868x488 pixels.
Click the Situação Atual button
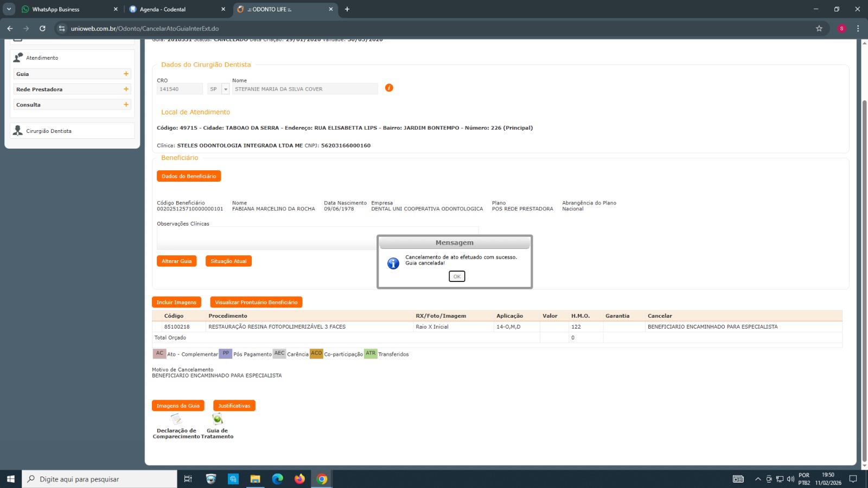pyautogui.click(x=228, y=261)
